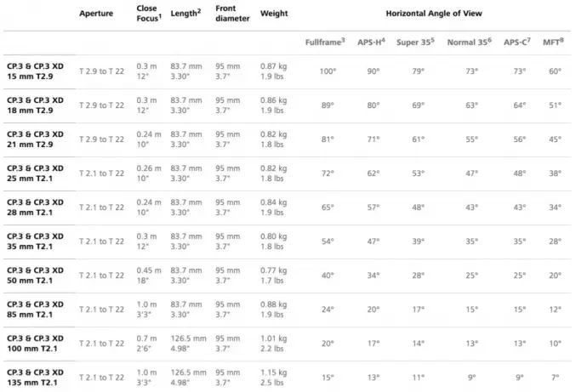Click the 1.15 kg weight cell
The width and height of the screenshot is (587, 392).
coord(274,372)
